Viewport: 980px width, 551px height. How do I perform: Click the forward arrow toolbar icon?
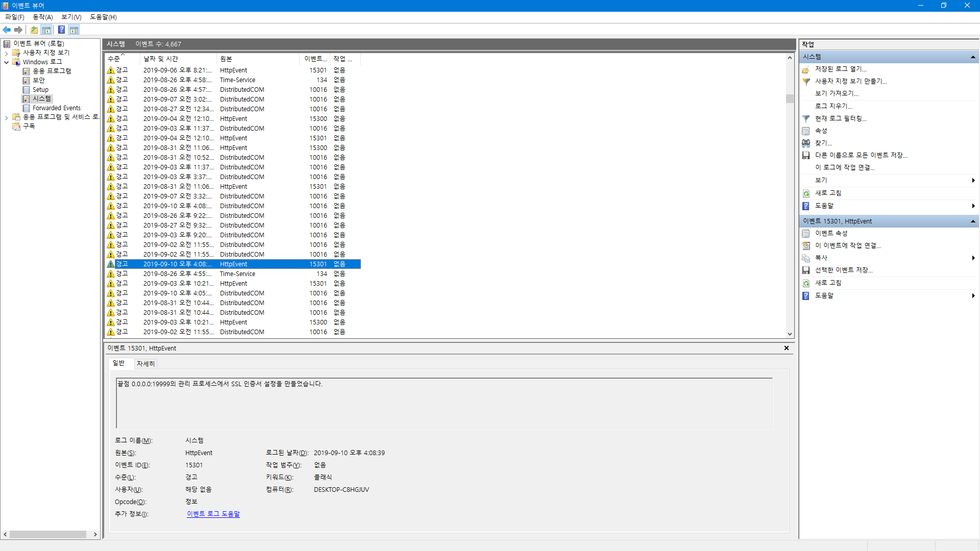[18, 30]
